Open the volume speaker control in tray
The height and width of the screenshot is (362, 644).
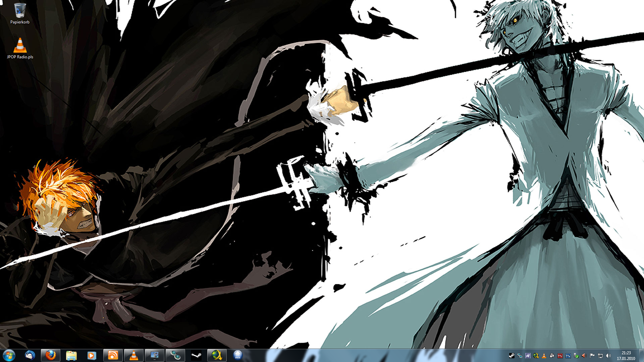click(608, 356)
